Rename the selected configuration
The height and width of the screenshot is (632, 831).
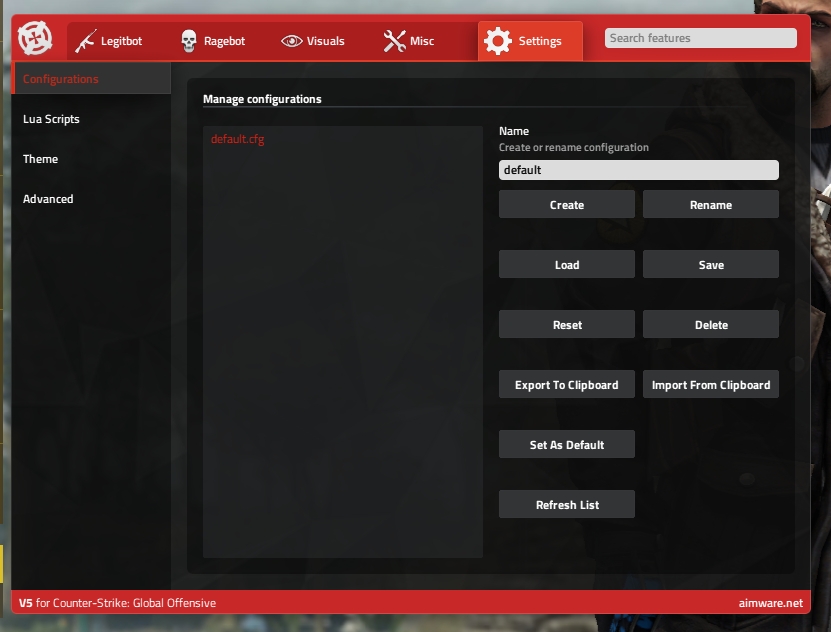point(710,205)
